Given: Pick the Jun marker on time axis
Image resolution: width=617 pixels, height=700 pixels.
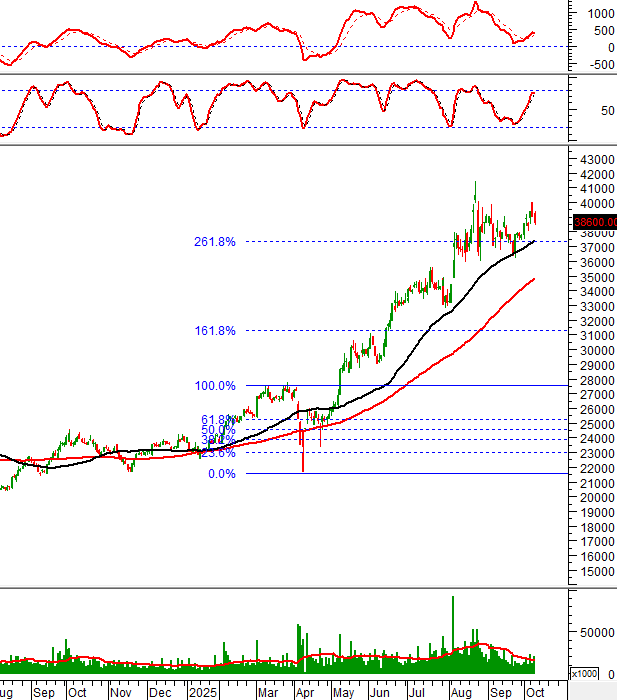Looking at the screenshot, I should tap(380, 691).
